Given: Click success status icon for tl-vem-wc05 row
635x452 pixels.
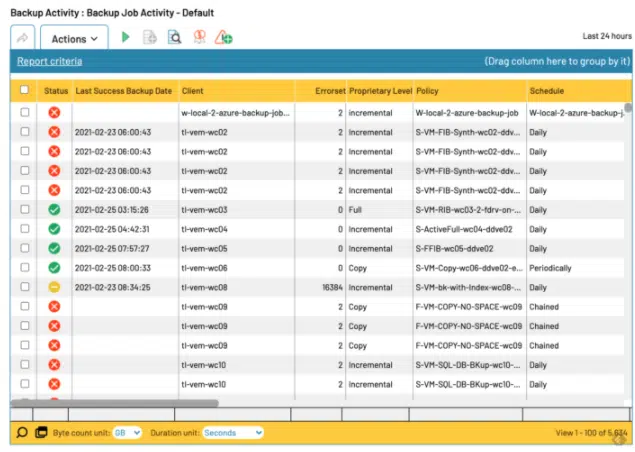Looking at the screenshot, I should [x=54, y=248].
